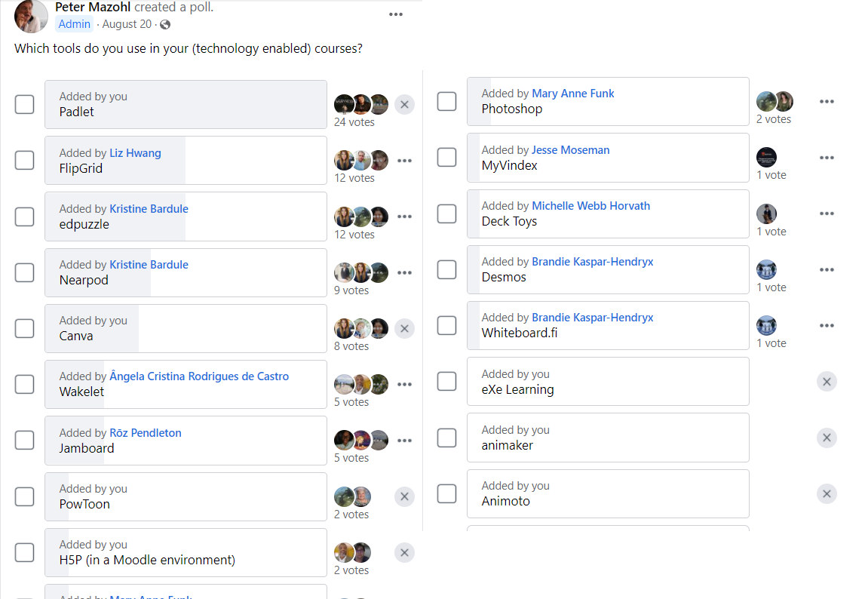Screen dimensions: 868x599
Task: View voter avatars for Padlet
Action: coord(361,104)
